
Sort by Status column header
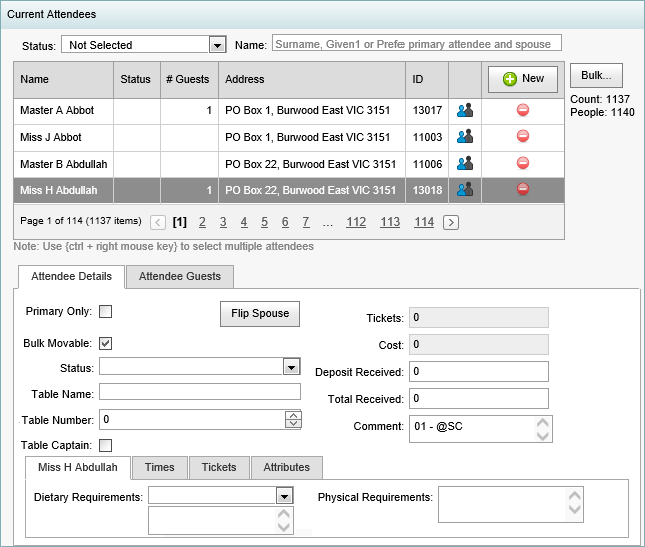tap(137, 80)
